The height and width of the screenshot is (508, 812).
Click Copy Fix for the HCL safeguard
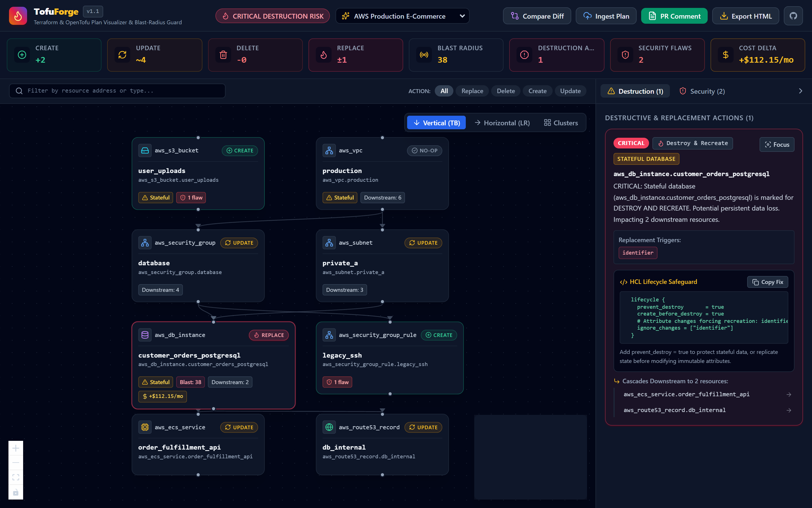[x=767, y=282]
